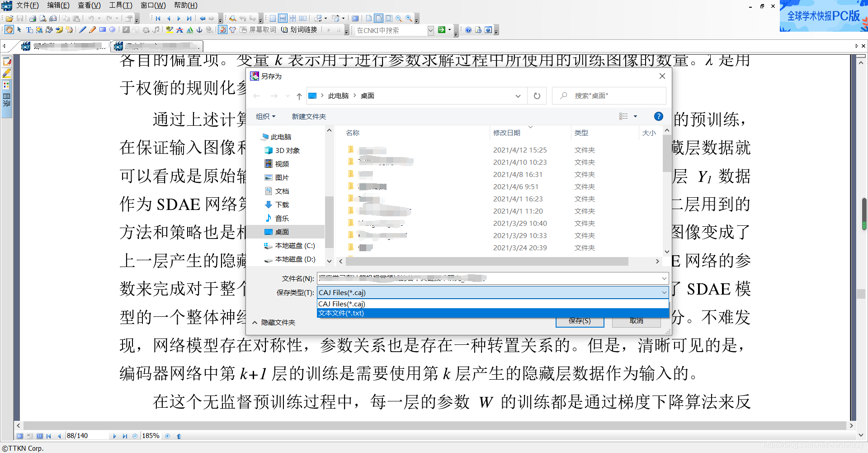Viewport: 868px width, 453px height.
Task: Toggle fit width page view button
Action: point(378,19)
